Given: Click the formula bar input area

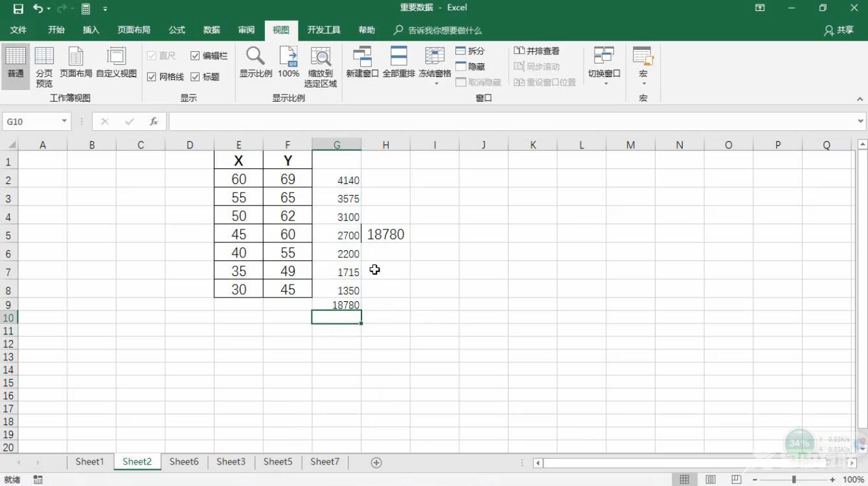Looking at the screenshot, I should [512, 121].
